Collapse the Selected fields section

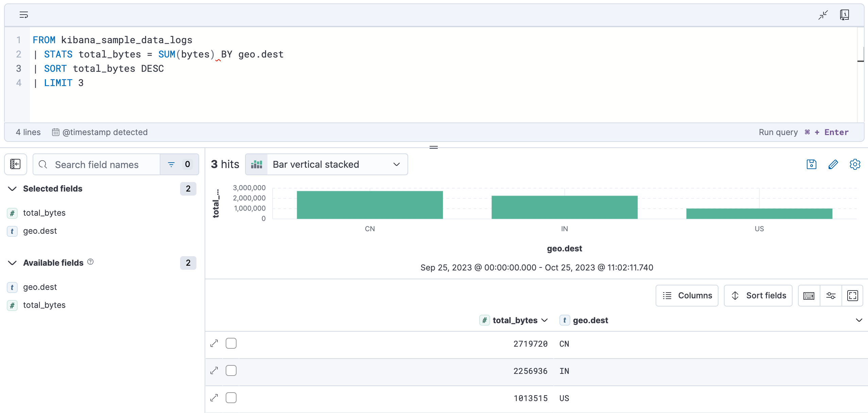pyautogui.click(x=12, y=189)
